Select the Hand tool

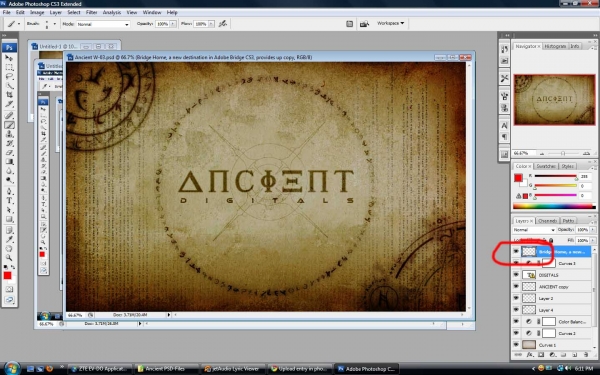9,249
